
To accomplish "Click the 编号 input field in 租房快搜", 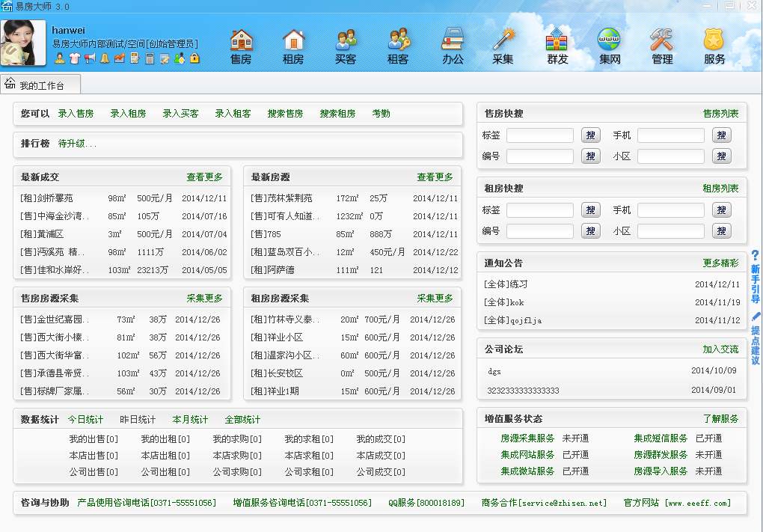I will tap(540, 231).
